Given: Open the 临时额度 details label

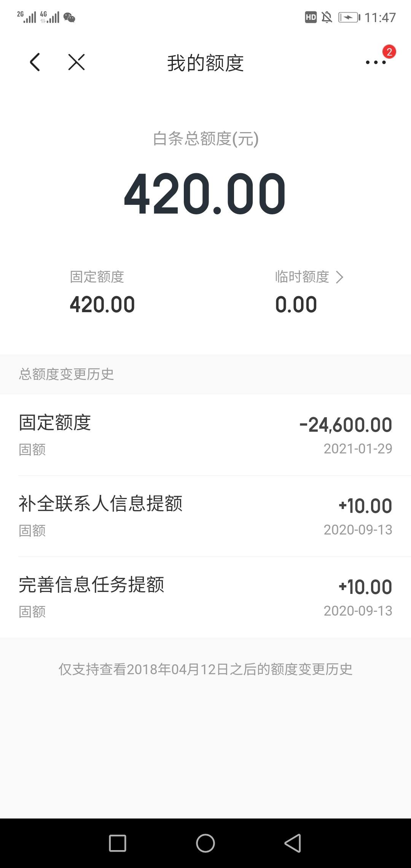Looking at the screenshot, I should pyautogui.click(x=302, y=277).
